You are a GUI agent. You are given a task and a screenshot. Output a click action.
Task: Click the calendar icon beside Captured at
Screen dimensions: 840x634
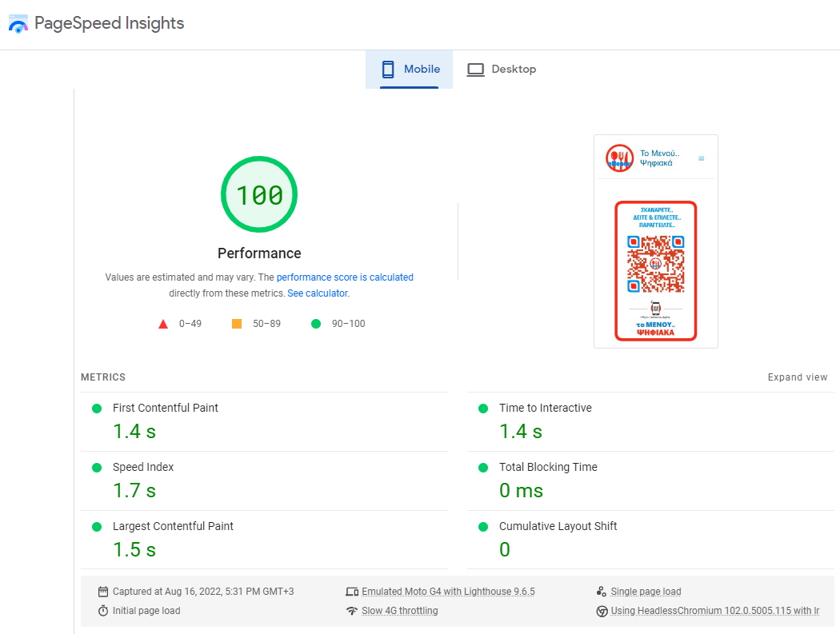pos(103,592)
